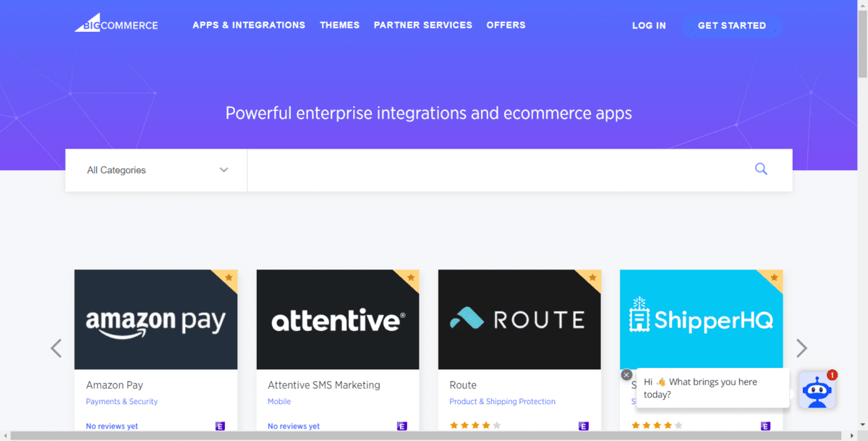Click the Route star rating
Image resolution: width=868 pixels, height=441 pixels.
[475, 426]
